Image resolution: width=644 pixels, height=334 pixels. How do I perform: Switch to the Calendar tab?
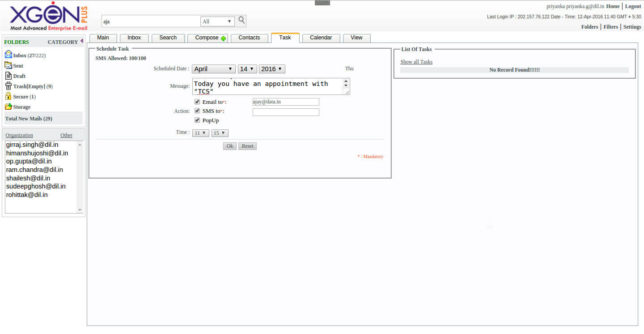coord(321,38)
